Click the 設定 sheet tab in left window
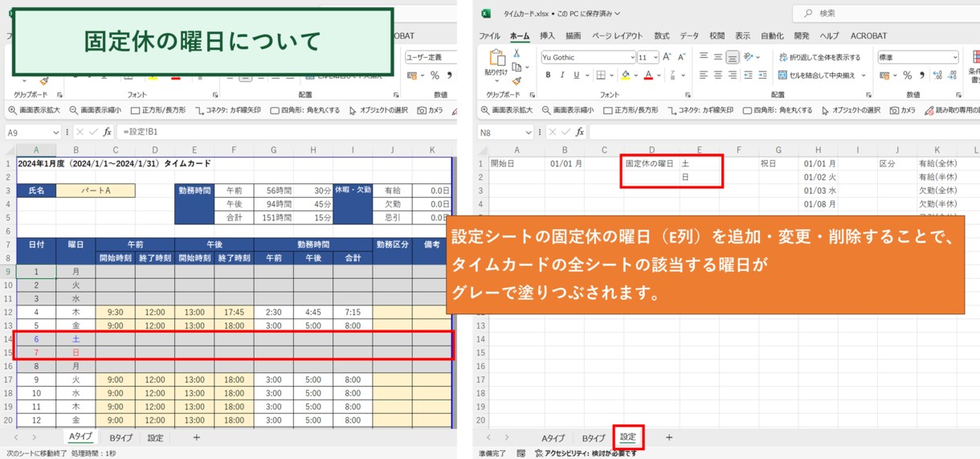 [155, 438]
